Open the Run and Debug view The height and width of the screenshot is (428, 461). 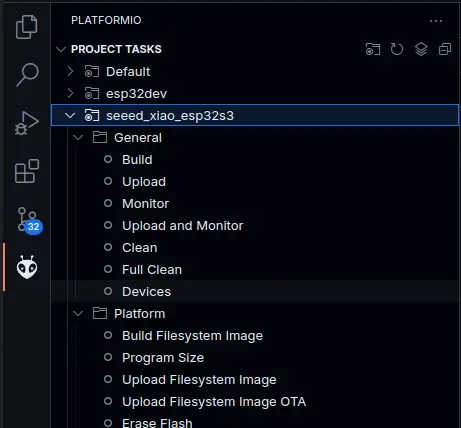(x=27, y=123)
